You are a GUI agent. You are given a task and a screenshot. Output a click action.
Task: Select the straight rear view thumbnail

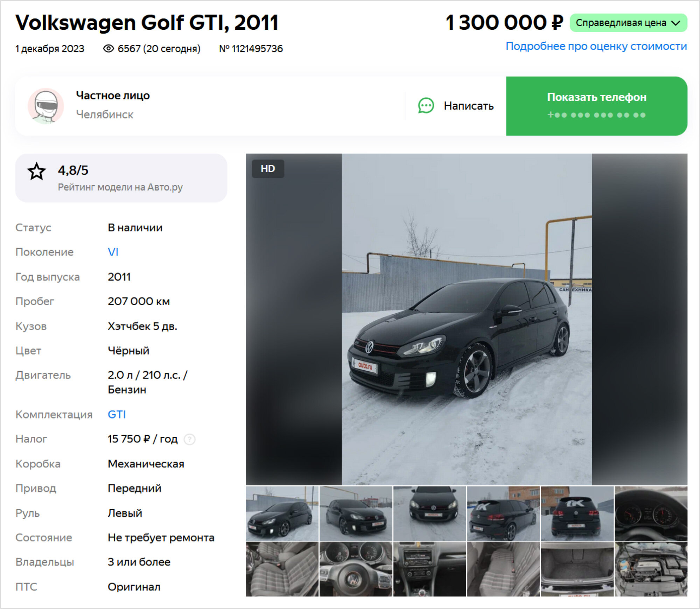point(577,513)
